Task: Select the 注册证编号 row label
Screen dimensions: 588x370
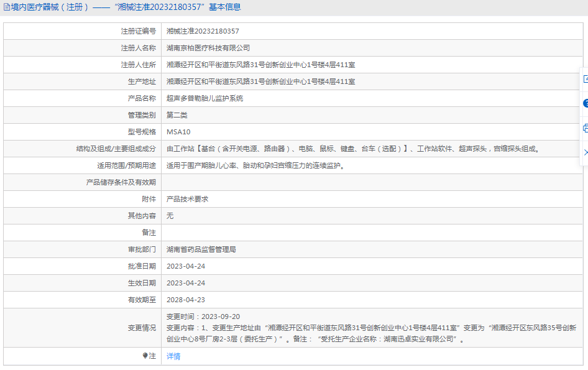Action: 139,31
